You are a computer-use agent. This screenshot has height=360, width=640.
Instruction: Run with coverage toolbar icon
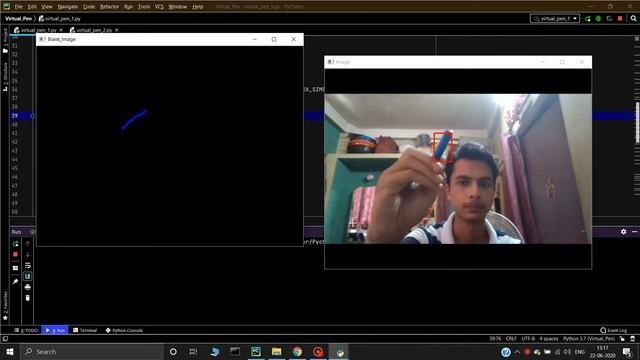(x=609, y=18)
